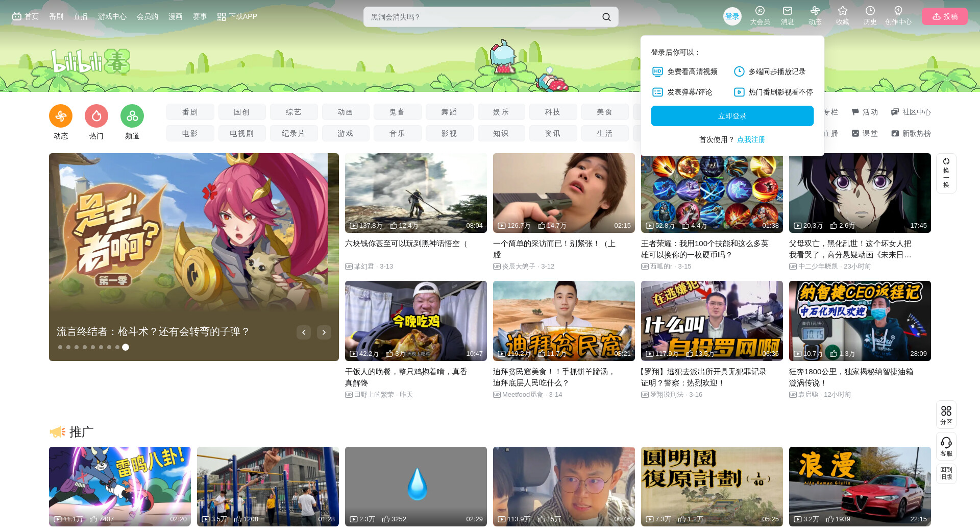980x531 pixels.
Task: Open the green 频道 circle icon
Action: click(132, 116)
